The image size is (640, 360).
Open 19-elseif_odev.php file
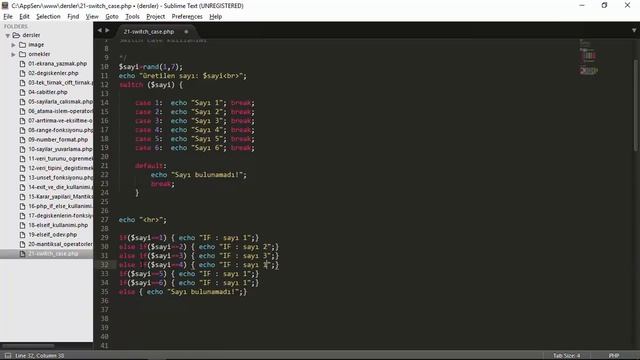(52, 235)
